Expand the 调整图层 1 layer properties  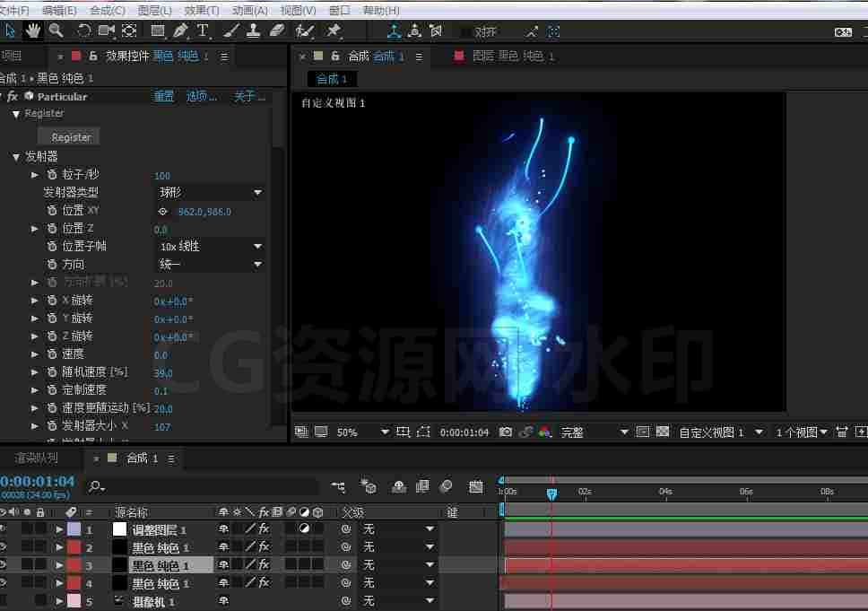point(59,529)
